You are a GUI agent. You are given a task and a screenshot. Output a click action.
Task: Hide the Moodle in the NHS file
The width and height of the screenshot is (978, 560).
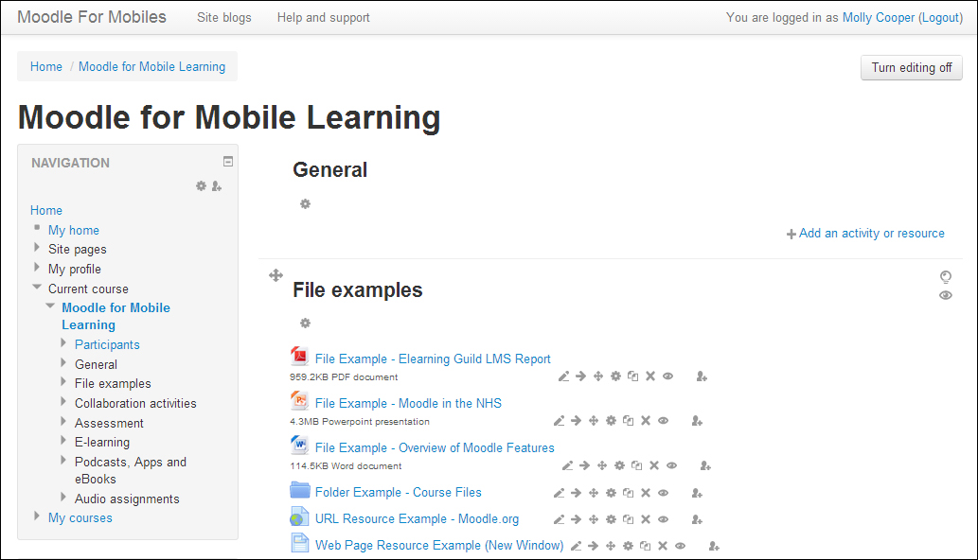pos(663,419)
